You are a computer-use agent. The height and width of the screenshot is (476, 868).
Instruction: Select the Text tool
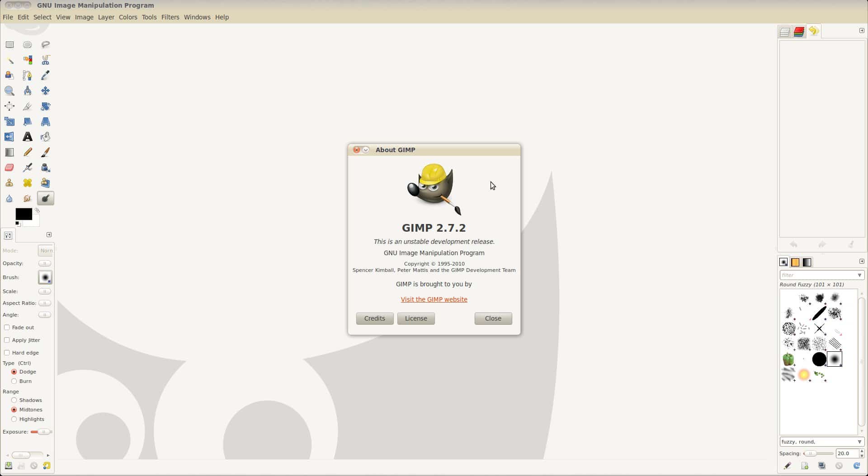pyautogui.click(x=28, y=137)
